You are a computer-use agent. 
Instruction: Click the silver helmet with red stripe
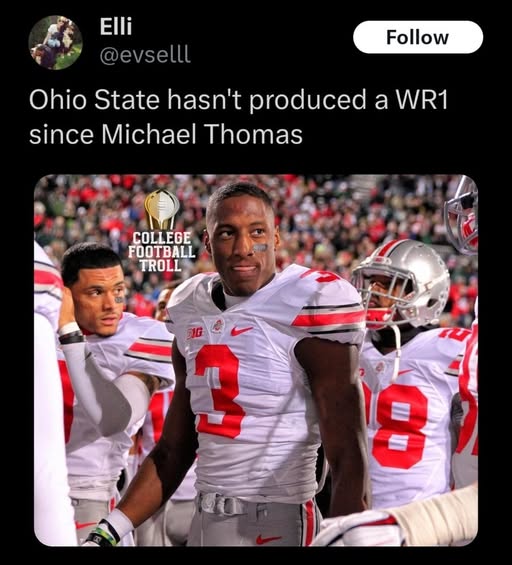[402, 283]
